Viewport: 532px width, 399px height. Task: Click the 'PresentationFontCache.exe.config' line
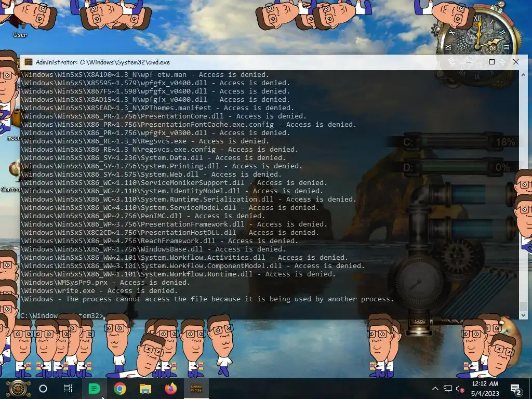[x=189, y=125]
